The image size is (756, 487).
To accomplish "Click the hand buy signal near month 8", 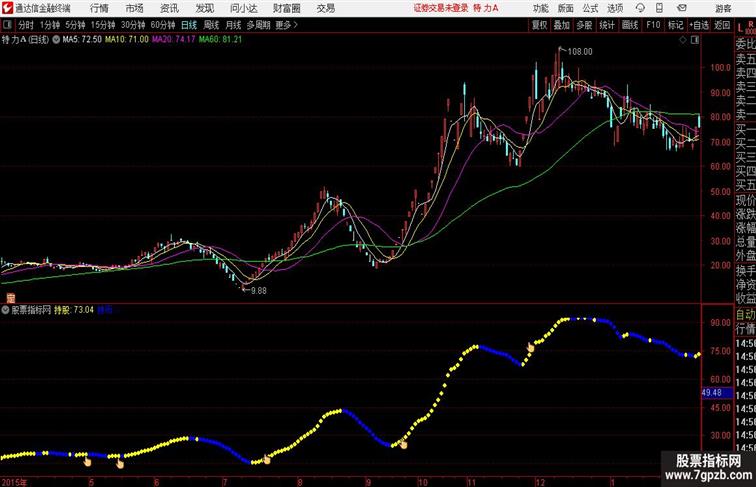I will tap(266, 459).
